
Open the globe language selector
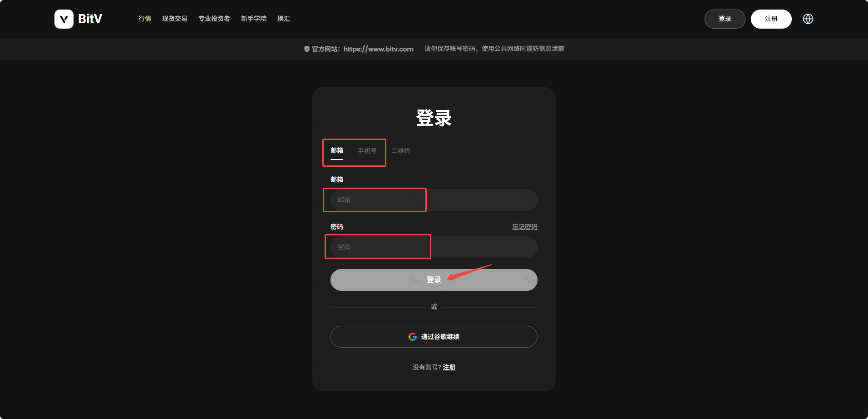(808, 19)
